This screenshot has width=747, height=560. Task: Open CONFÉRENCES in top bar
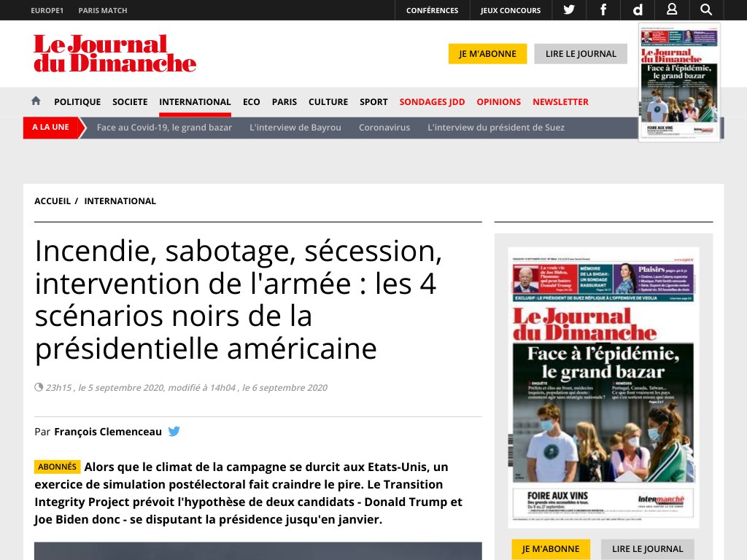[432, 10]
